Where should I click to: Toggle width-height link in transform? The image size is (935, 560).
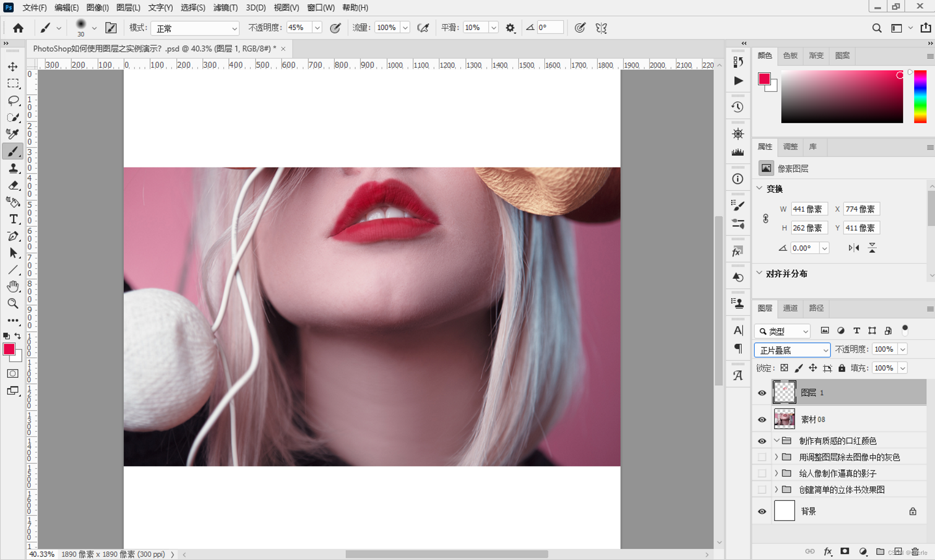point(766,219)
